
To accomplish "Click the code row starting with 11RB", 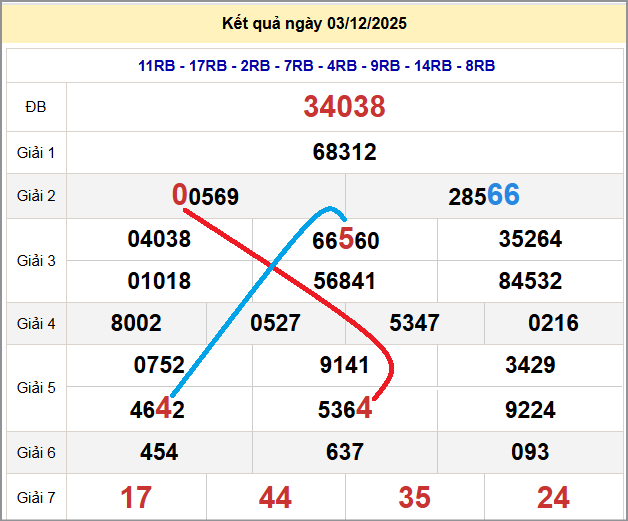I will coord(316,66).
